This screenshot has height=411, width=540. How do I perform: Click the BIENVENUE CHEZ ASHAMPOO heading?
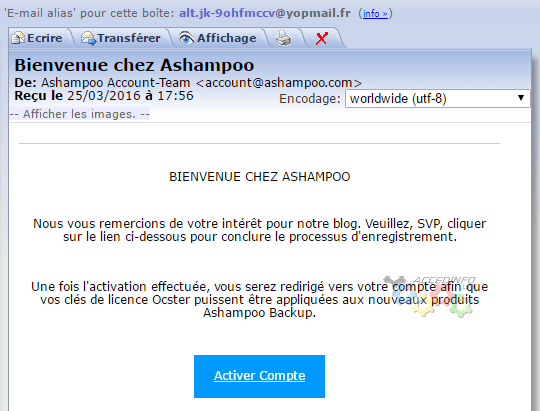(x=260, y=177)
